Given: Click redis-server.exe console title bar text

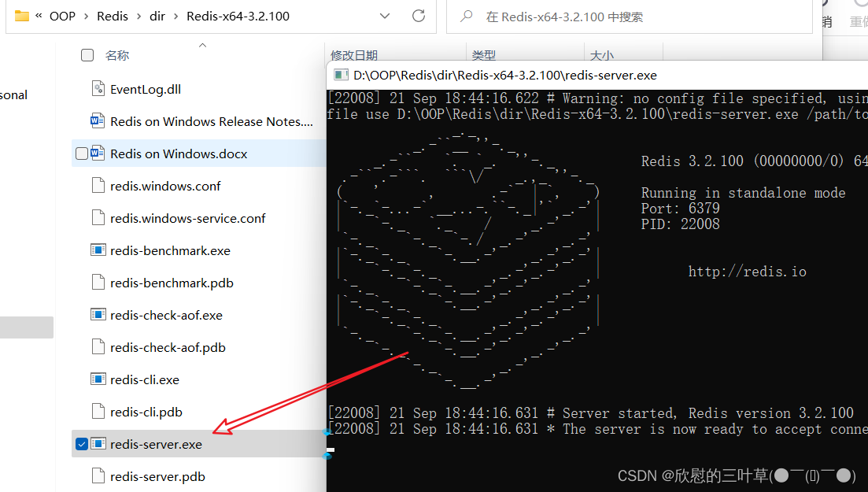Looking at the screenshot, I should coord(505,76).
